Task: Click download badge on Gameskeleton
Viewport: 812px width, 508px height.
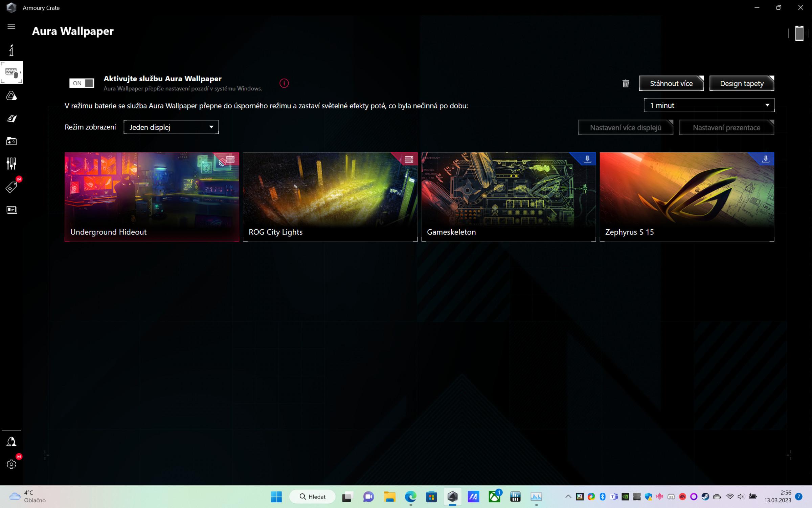Action: click(587, 159)
